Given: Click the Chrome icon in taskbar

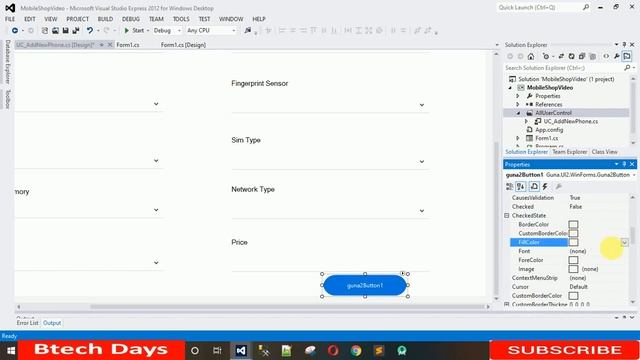Looking at the screenshot, I should [x=356, y=351].
